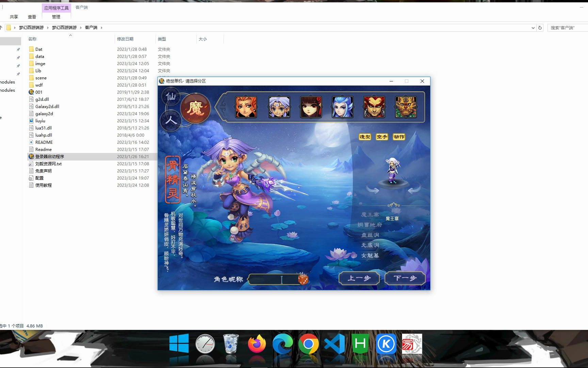
Task: Click the dice to randomize nickname
Action: point(303,279)
